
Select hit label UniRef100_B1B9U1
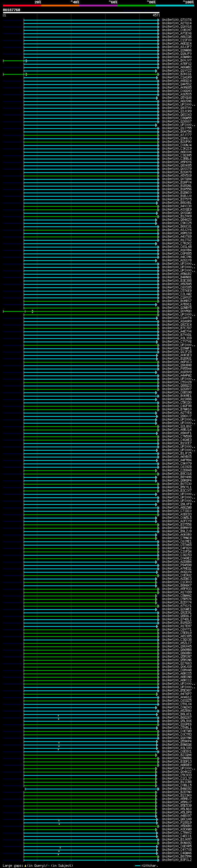(177, 359)
